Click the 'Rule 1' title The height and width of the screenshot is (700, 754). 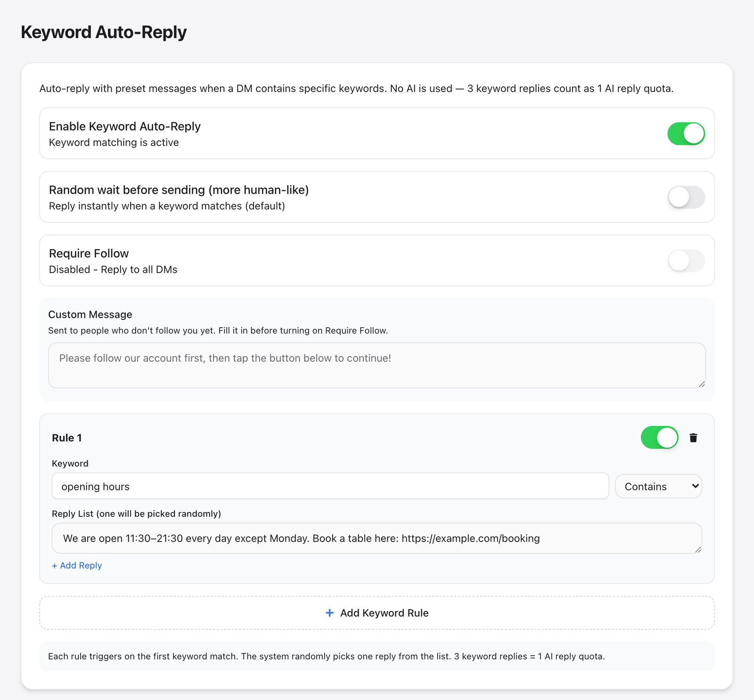point(67,438)
